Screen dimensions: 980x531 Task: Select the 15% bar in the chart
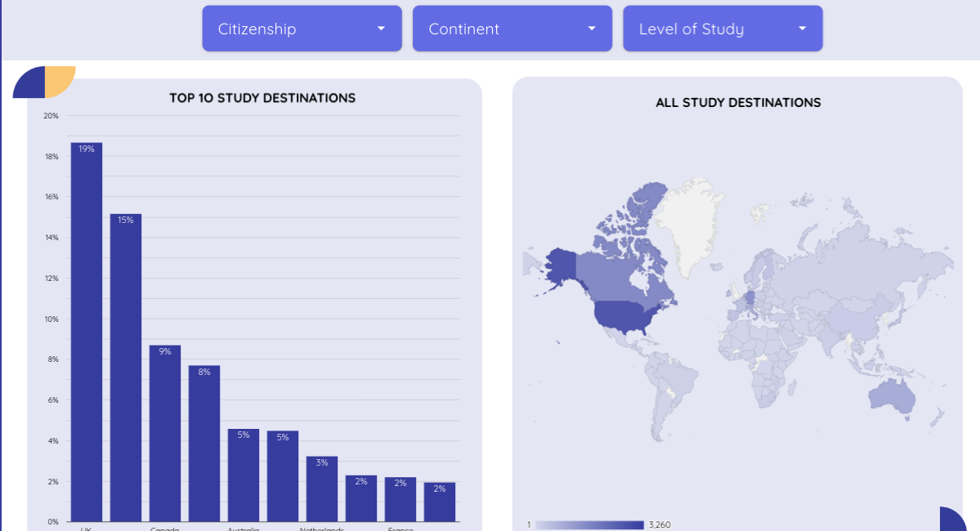[x=126, y=367]
